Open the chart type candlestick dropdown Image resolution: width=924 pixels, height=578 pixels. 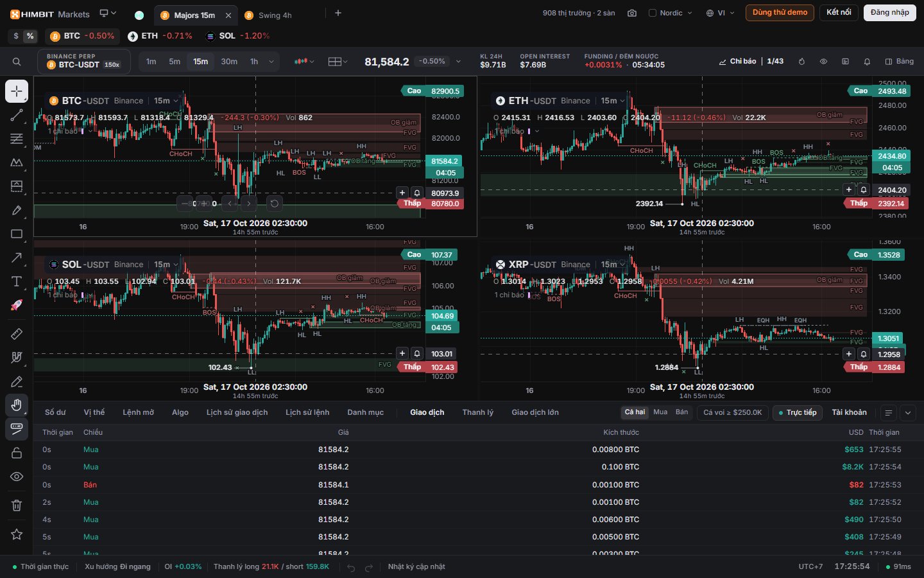point(304,62)
